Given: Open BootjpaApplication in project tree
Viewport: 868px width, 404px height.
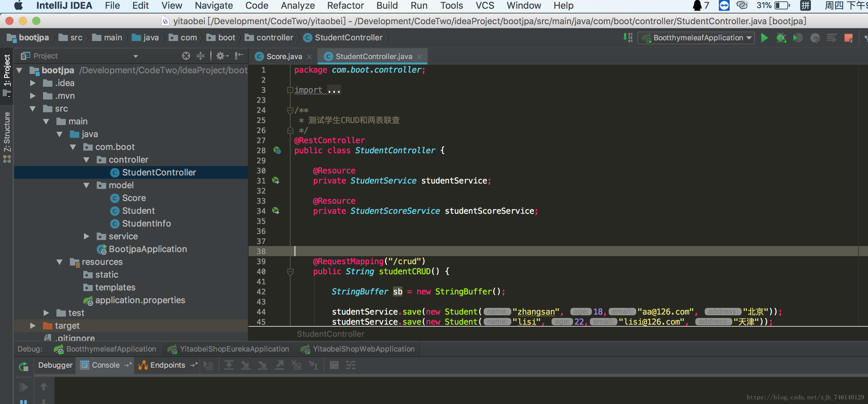Looking at the screenshot, I should (147, 249).
